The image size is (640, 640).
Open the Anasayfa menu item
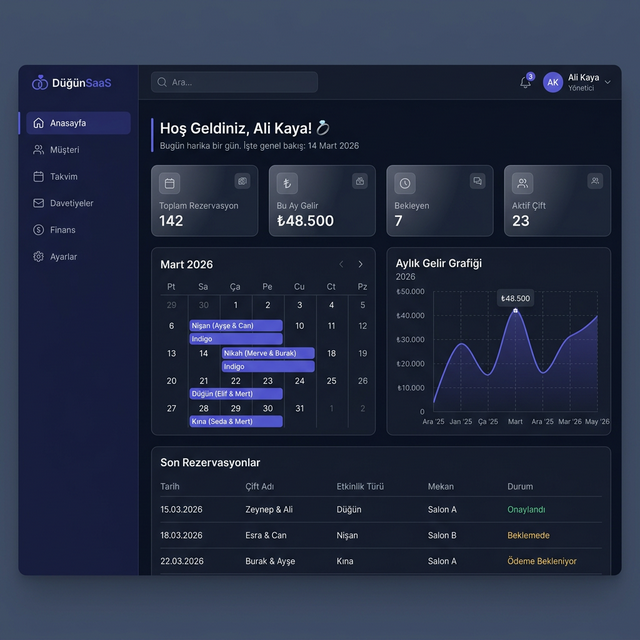pos(78,123)
